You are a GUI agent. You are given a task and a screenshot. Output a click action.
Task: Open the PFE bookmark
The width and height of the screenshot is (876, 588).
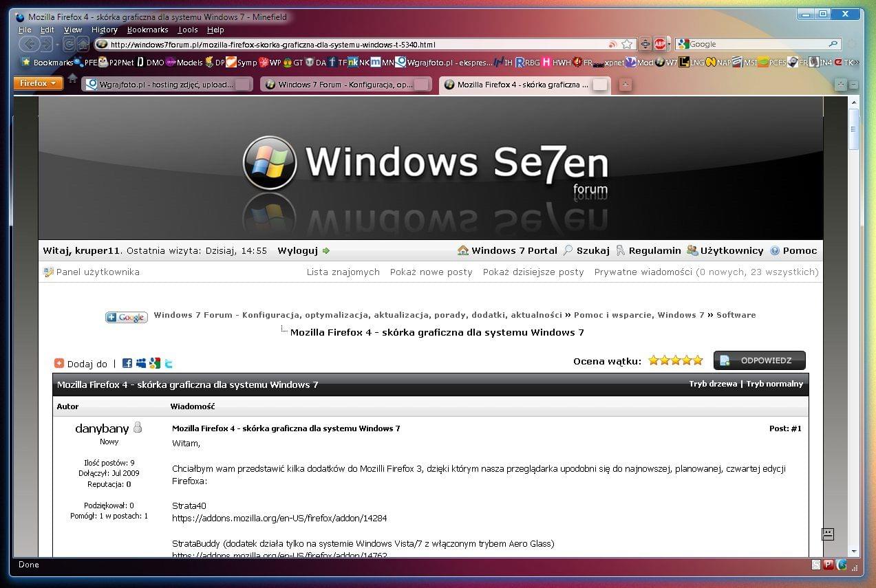coord(85,62)
